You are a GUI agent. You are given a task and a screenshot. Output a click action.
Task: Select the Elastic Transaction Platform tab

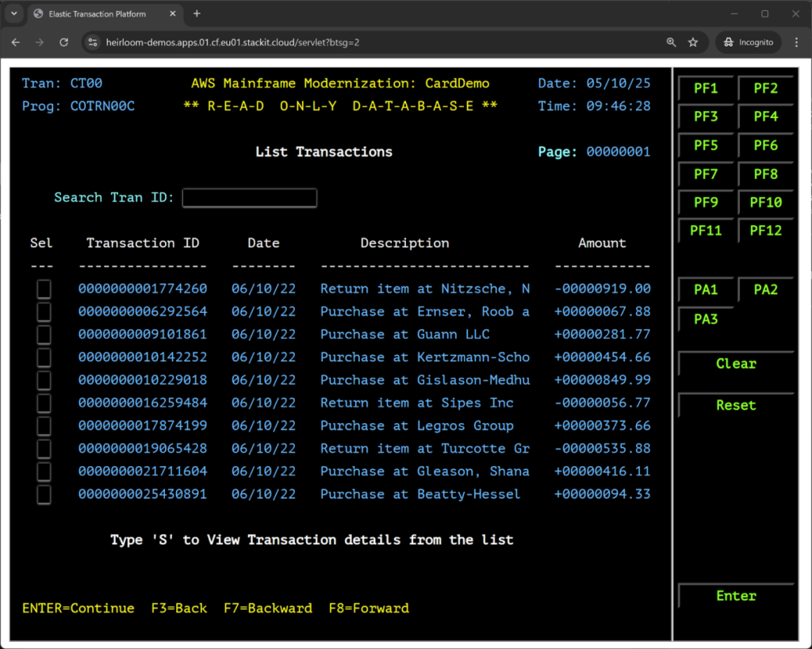(x=105, y=14)
